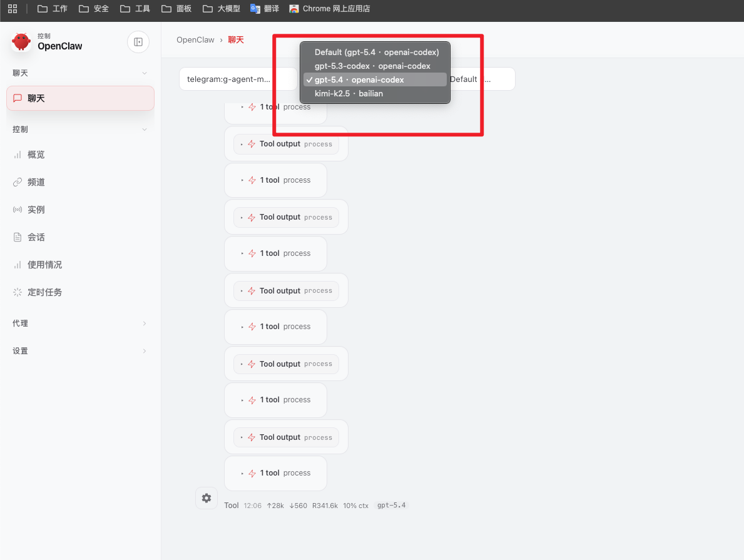744x560 pixels.
Task: Click the OpenClaw breadcrumb link
Action: click(x=195, y=40)
